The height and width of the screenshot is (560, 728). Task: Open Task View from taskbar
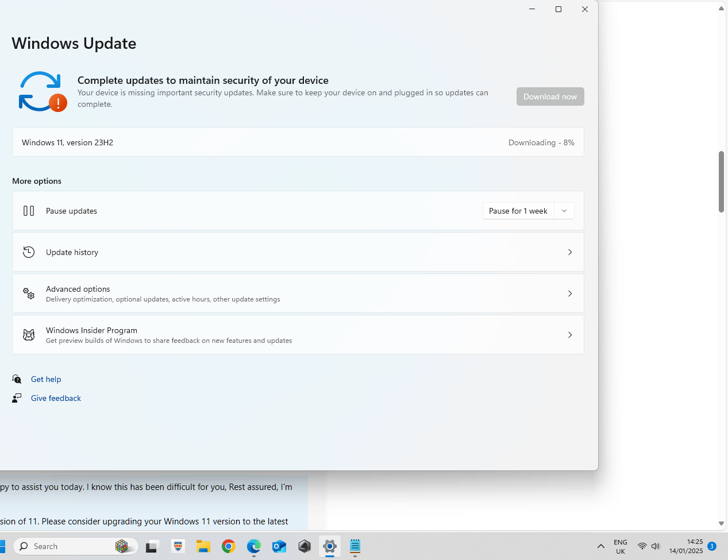(152, 546)
